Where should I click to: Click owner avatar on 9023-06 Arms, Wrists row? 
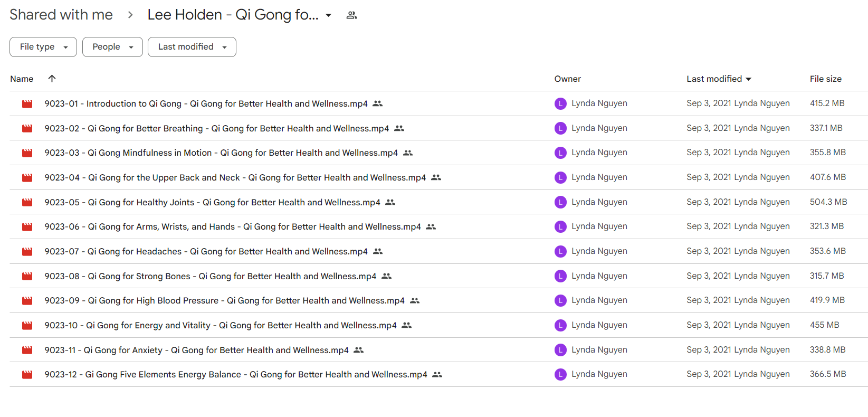[560, 227]
